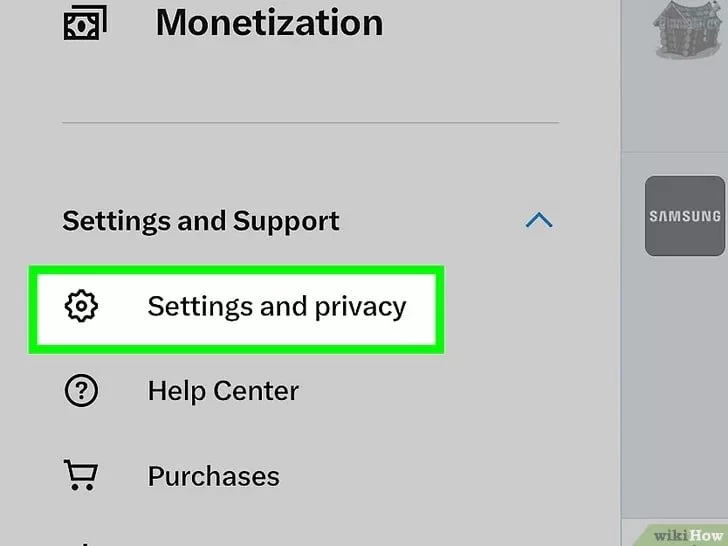Click the divider line under Monetization

[310, 123]
